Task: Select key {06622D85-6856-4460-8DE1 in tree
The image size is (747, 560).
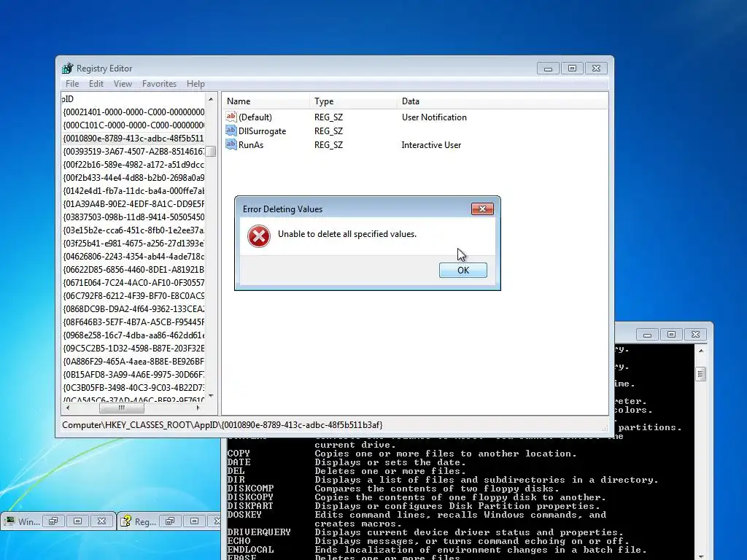Action: (133, 270)
